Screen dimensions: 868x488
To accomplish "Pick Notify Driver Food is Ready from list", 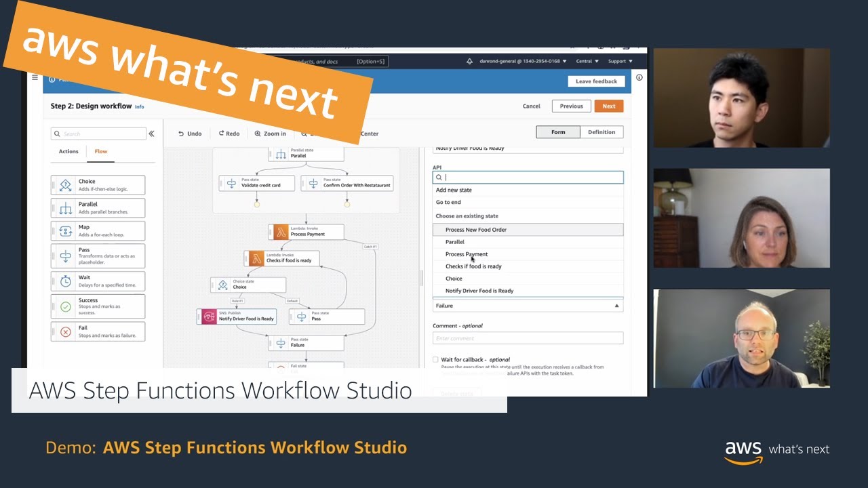I will point(528,291).
